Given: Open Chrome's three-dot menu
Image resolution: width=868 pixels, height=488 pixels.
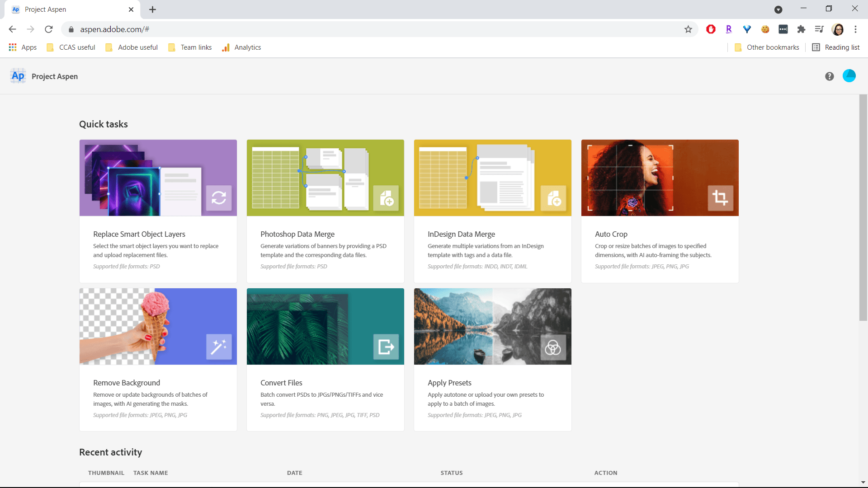Looking at the screenshot, I should 855,29.
